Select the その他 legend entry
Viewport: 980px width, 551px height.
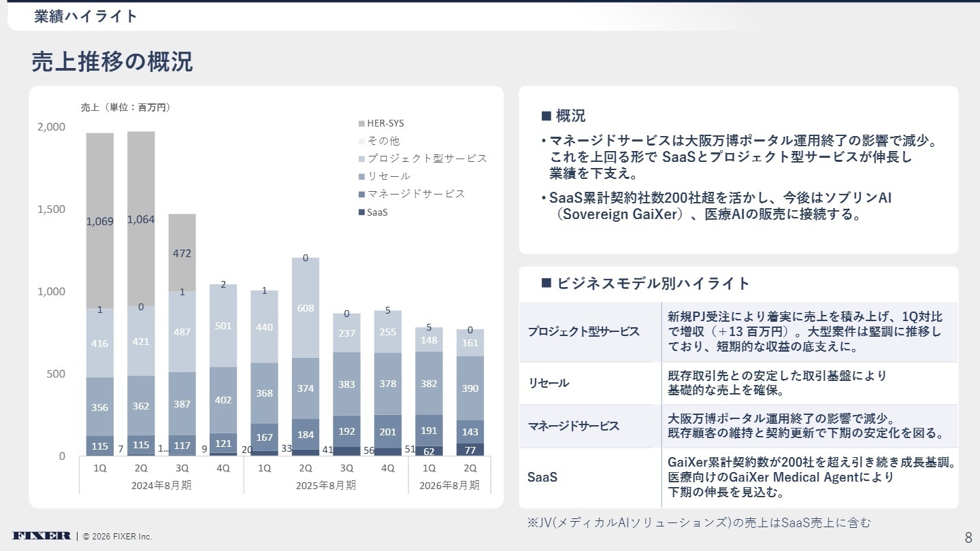pos(379,141)
